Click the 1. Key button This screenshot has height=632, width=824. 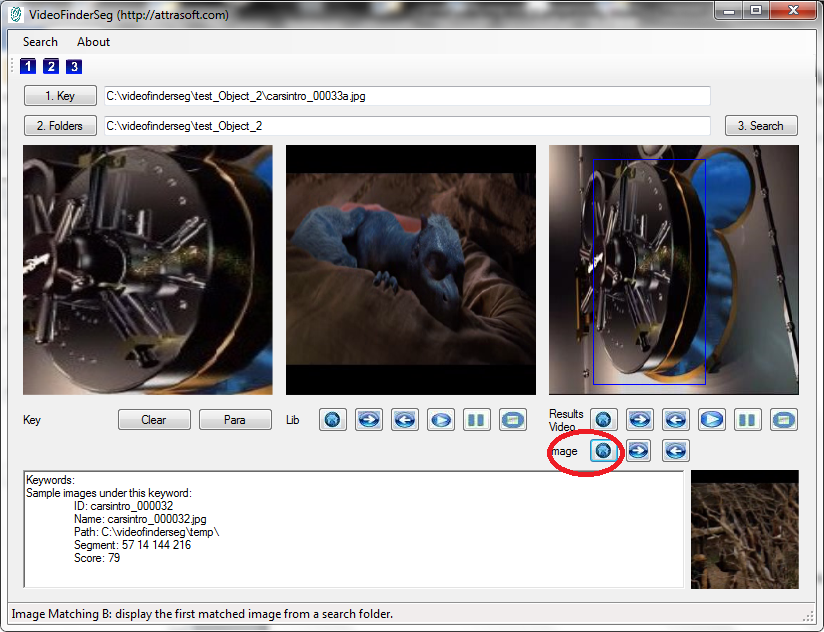click(60, 96)
